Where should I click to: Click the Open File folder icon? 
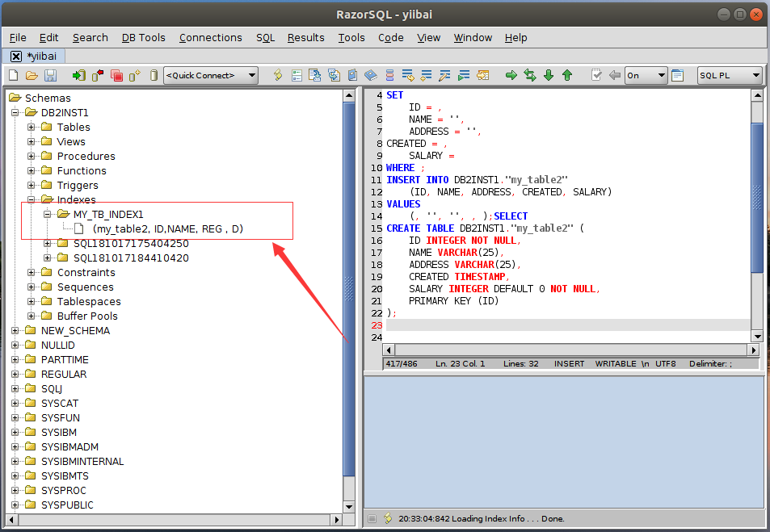[32, 75]
